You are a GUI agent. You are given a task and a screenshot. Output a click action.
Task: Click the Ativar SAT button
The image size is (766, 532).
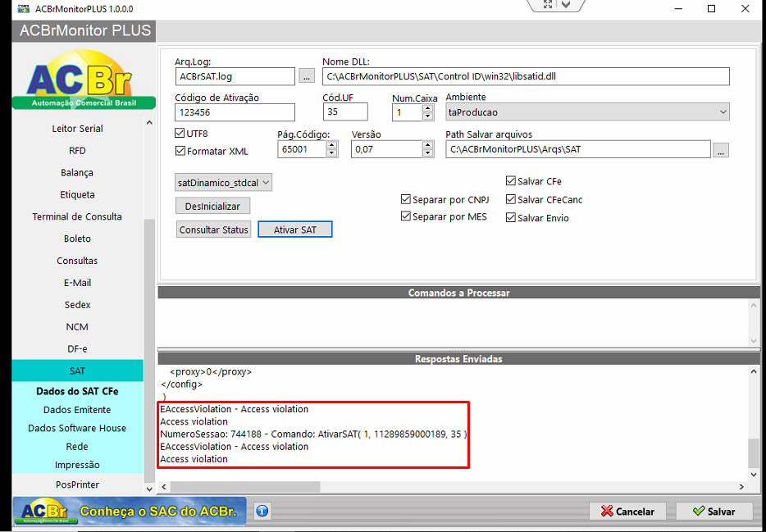(x=295, y=230)
